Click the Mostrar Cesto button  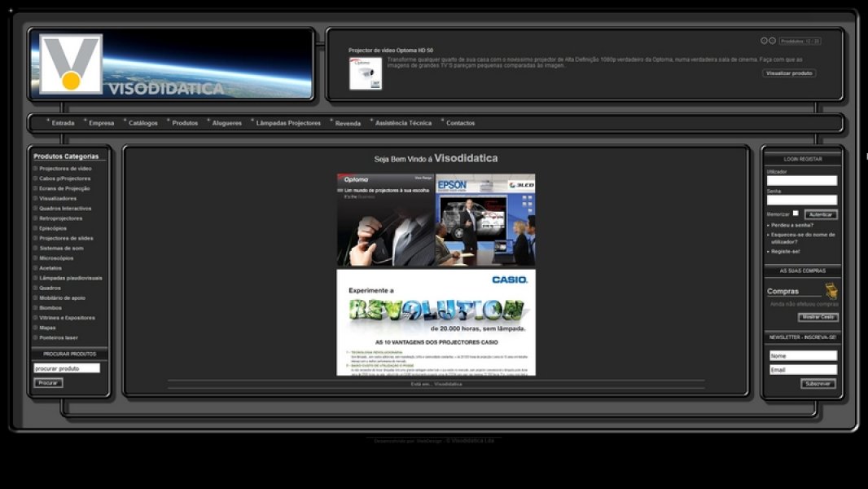(818, 317)
